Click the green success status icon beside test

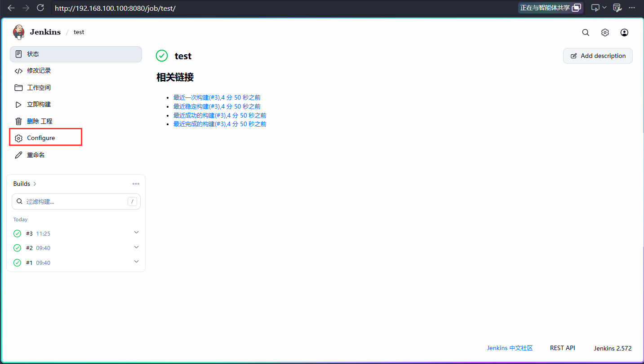tap(161, 56)
